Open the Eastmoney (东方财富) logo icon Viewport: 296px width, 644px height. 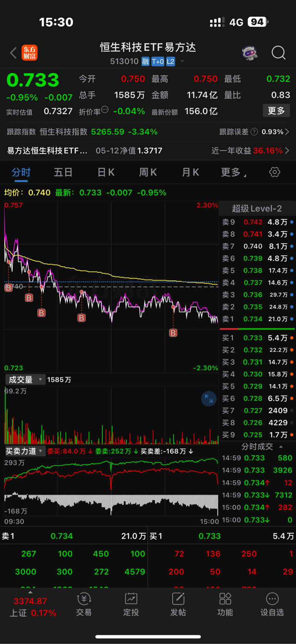[30, 53]
